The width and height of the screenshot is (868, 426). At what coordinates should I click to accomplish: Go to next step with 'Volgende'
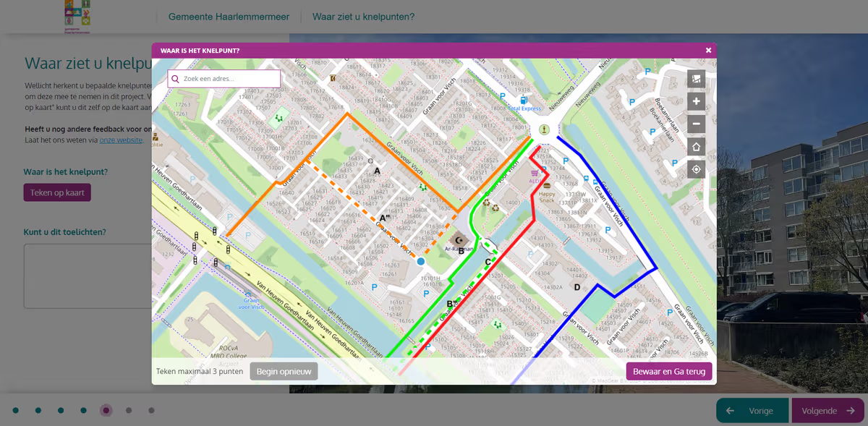coord(827,411)
